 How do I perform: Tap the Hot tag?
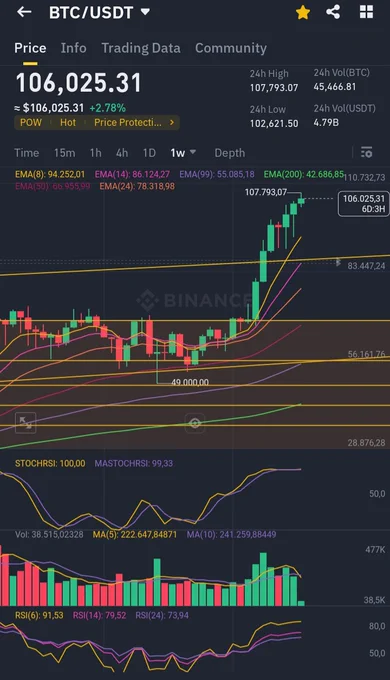68,123
